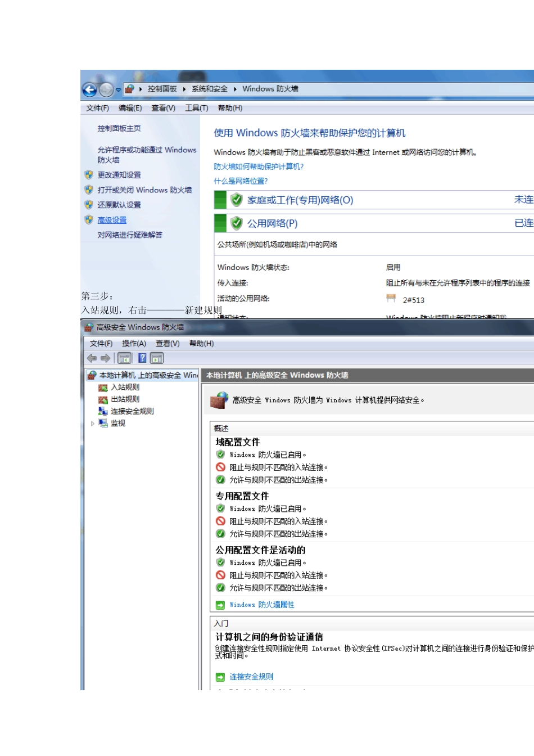Go back in Control Panel window
Screen dimensions: 534x756
[x=89, y=89]
